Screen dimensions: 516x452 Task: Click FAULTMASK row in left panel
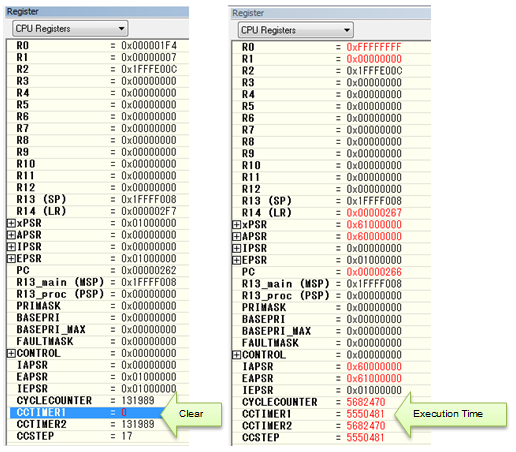97,342
